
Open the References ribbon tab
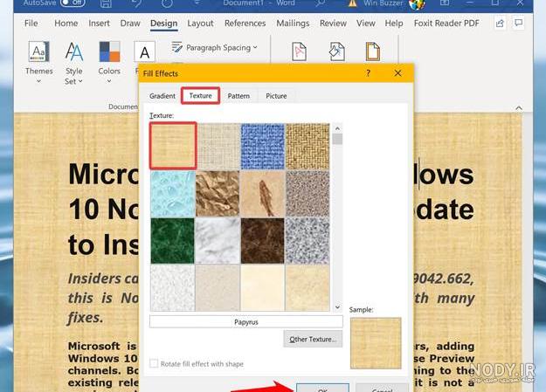click(x=245, y=23)
